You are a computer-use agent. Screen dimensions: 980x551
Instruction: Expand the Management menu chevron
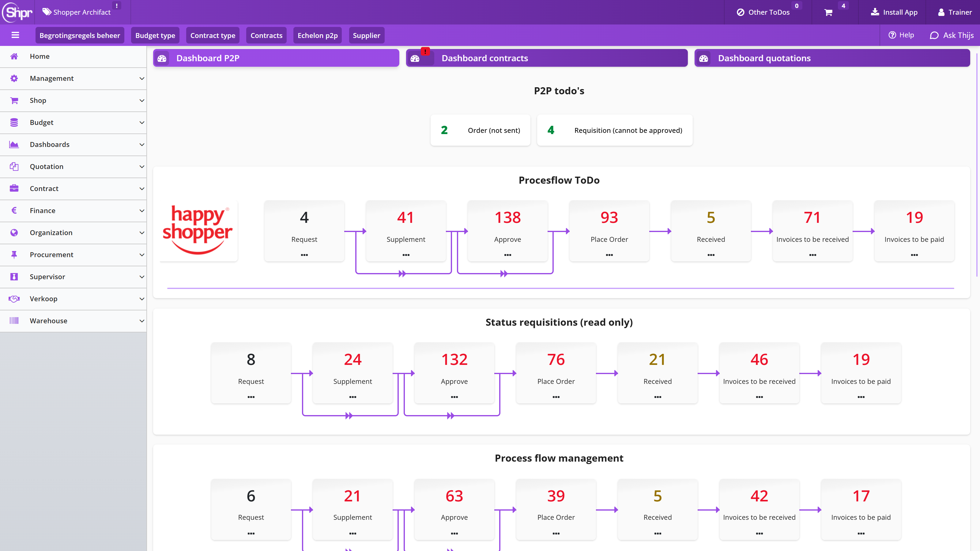141,78
